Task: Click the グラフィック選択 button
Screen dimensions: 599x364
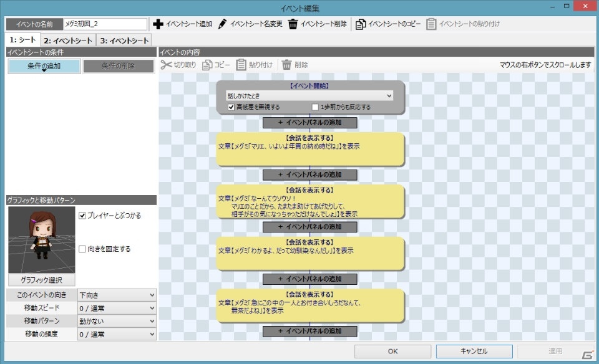Action: (x=42, y=280)
